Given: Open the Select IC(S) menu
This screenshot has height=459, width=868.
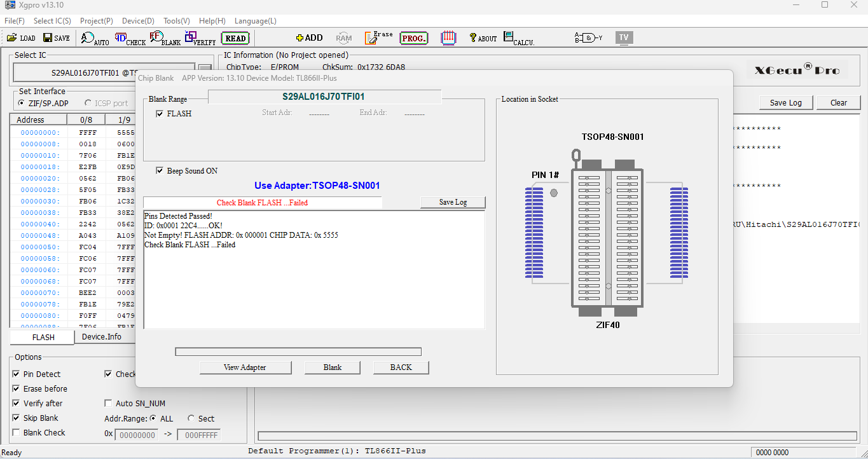Looking at the screenshot, I should [52, 21].
